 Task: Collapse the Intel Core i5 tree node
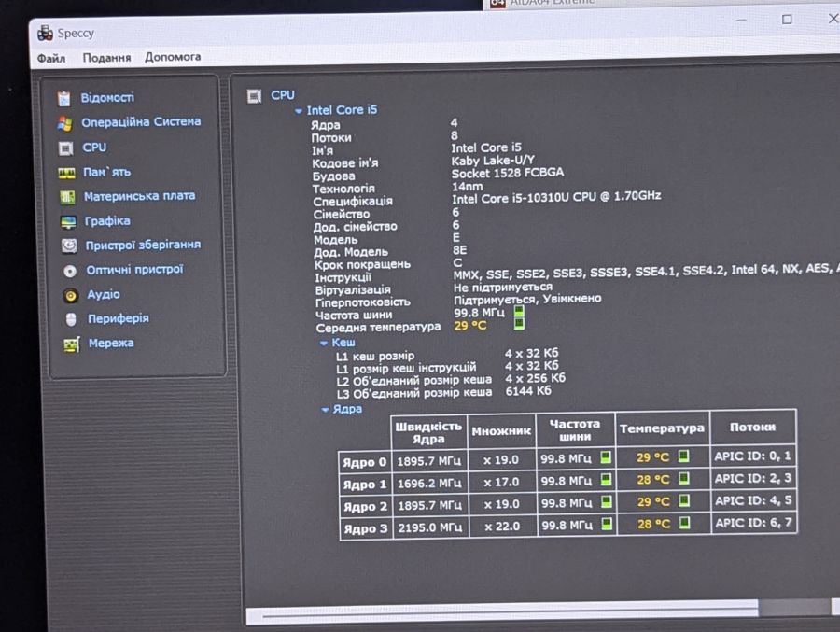pos(299,111)
